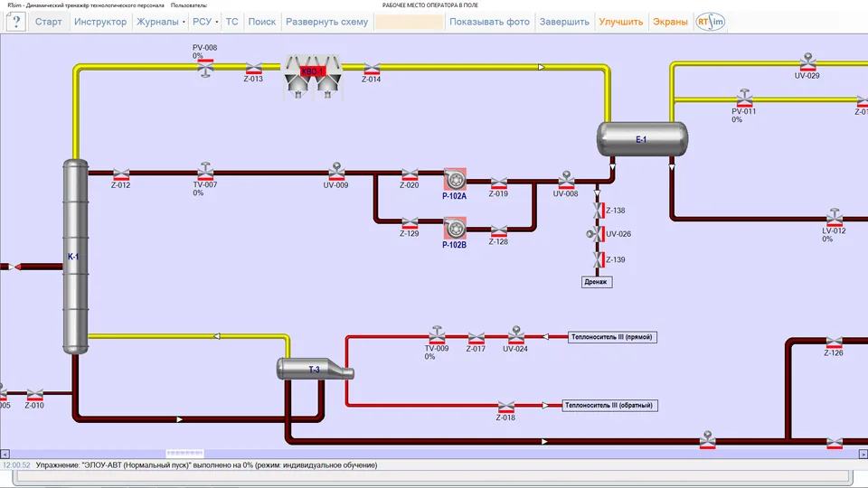Click the scrollbar right arrow
The width and height of the screenshot is (868, 488).
tap(863, 454)
